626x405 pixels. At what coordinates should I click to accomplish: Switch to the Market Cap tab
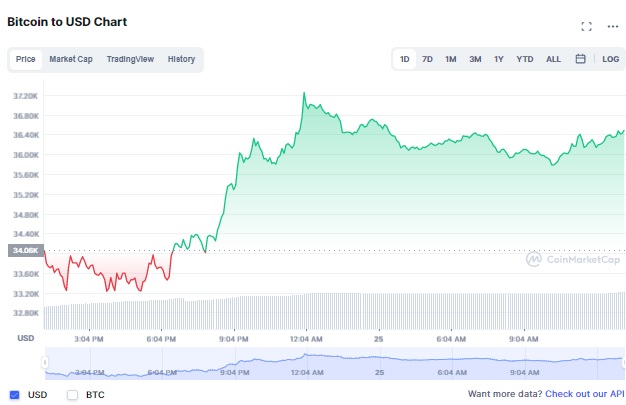[x=71, y=59]
